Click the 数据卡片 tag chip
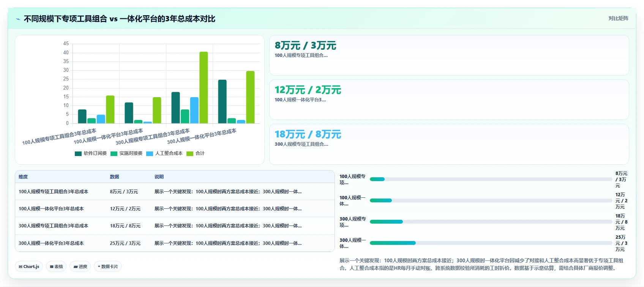This screenshot has width=644, height=287. point(108,266)
